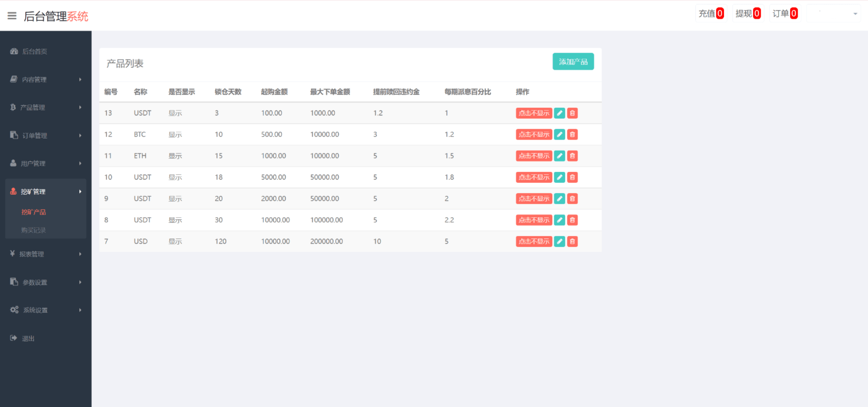Click the logout icon beside 退出
Screen dimensions: 868x407
[x=13, y=338]
